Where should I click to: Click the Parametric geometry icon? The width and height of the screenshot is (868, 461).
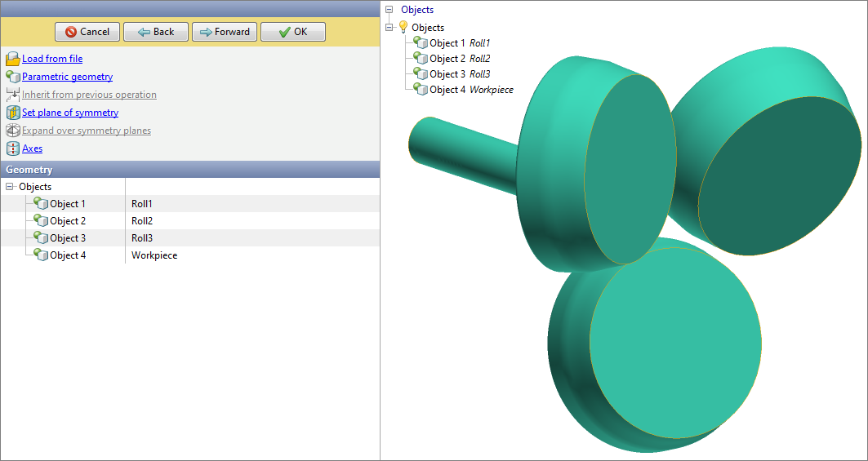tap(12, 77)
